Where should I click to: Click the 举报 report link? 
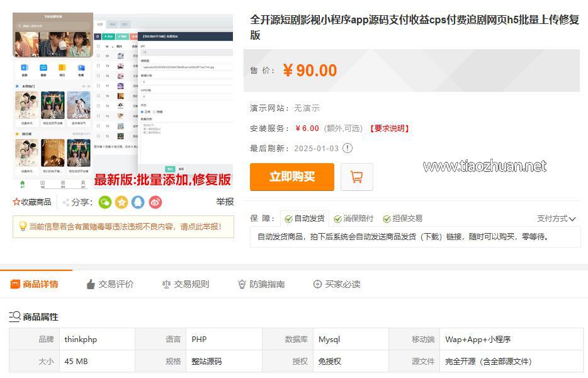coord(225,202)
